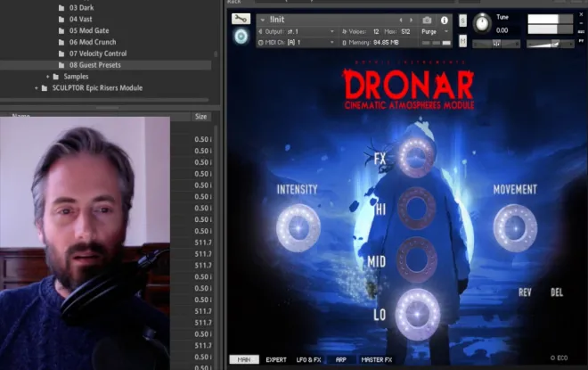Click the output speaker icon before Output
Viewport: 588px width, 370px height.
click(x=261, y=32)
